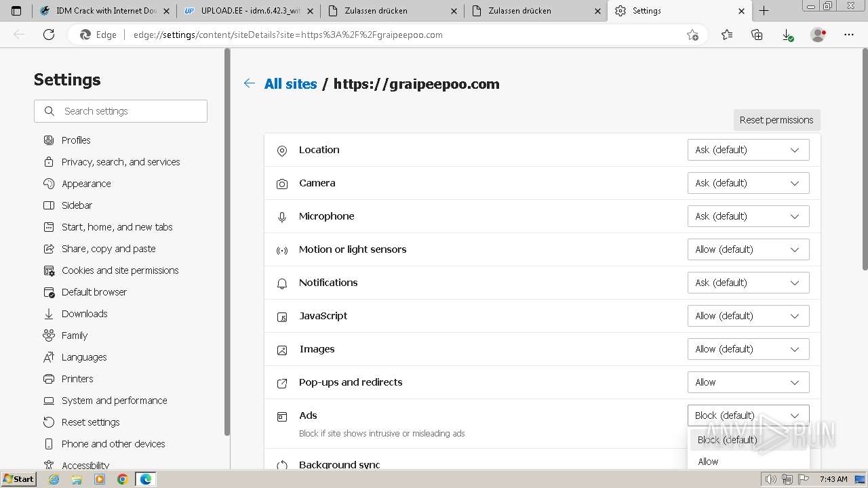This screenshot has width=868, height=488.
Task: Open the profile avatar icon
Action: pos(818,35)
